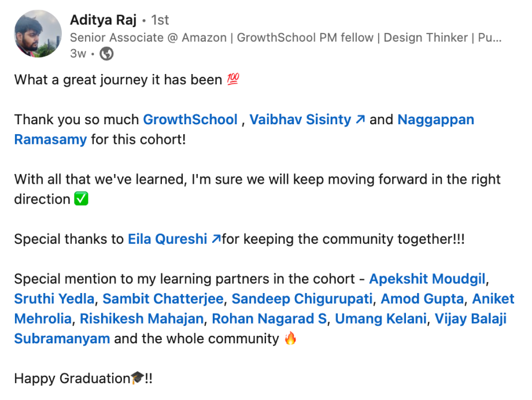Click the Sambit Chatterjee mention
Screen dimensions: 532x400
tap(163, 299)
